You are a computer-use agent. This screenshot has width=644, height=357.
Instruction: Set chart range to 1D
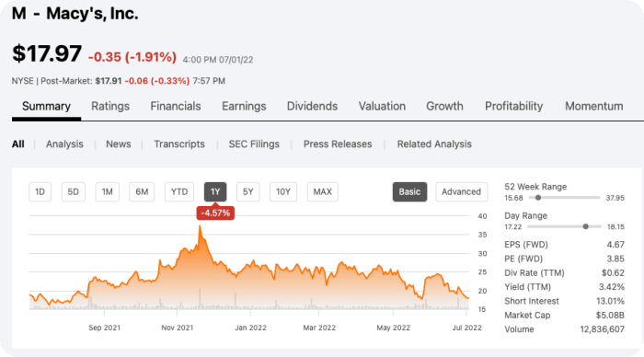[x=40, y=192]
